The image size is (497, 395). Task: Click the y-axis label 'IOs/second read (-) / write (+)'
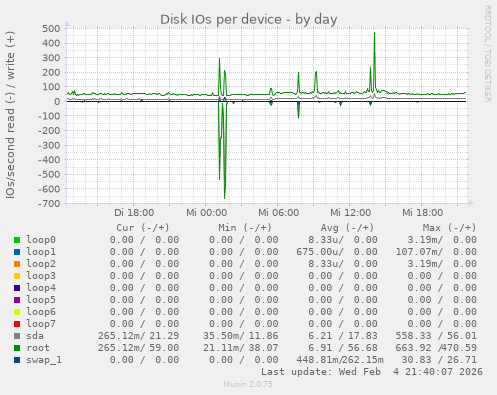pos(10,115)
